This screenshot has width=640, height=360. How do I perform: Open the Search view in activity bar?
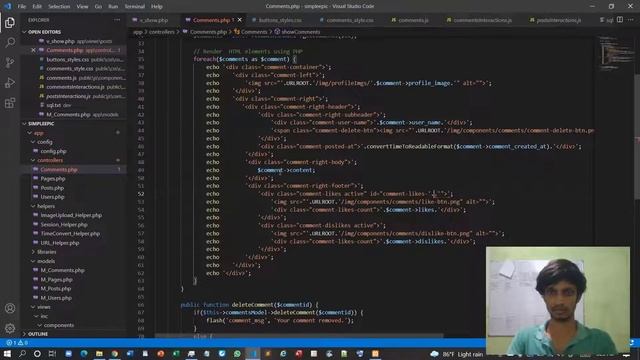[10, 42]
